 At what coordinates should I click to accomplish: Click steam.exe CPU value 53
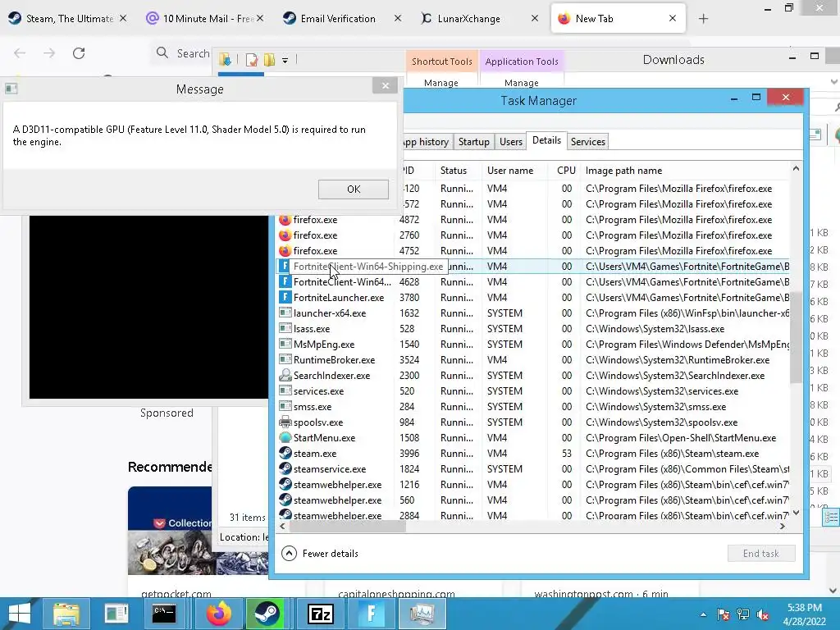pyautogui.click(x=567, y=453)
